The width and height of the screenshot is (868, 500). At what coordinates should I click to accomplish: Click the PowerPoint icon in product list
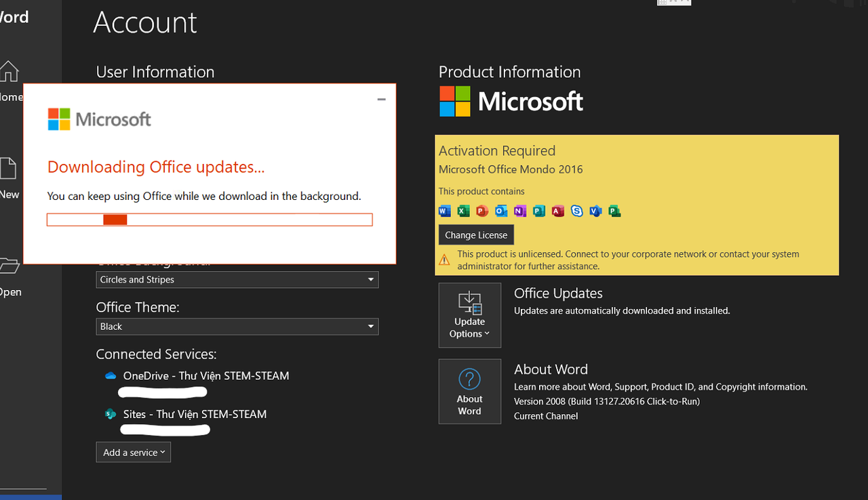(482, 211)
